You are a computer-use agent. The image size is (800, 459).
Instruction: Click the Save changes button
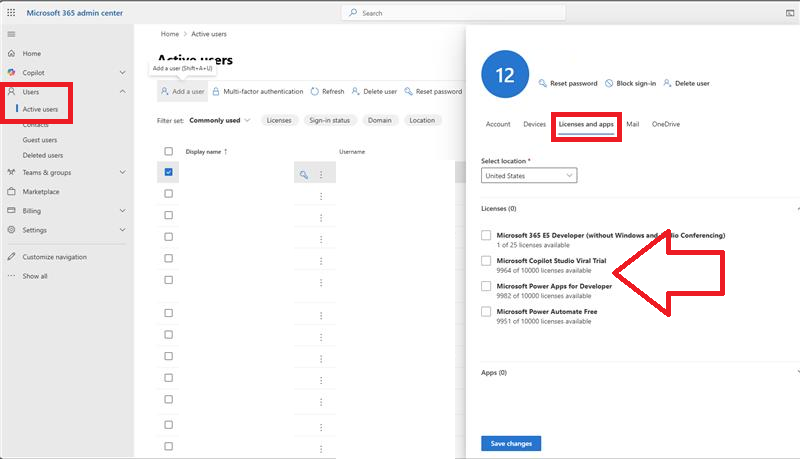(511, 444)
